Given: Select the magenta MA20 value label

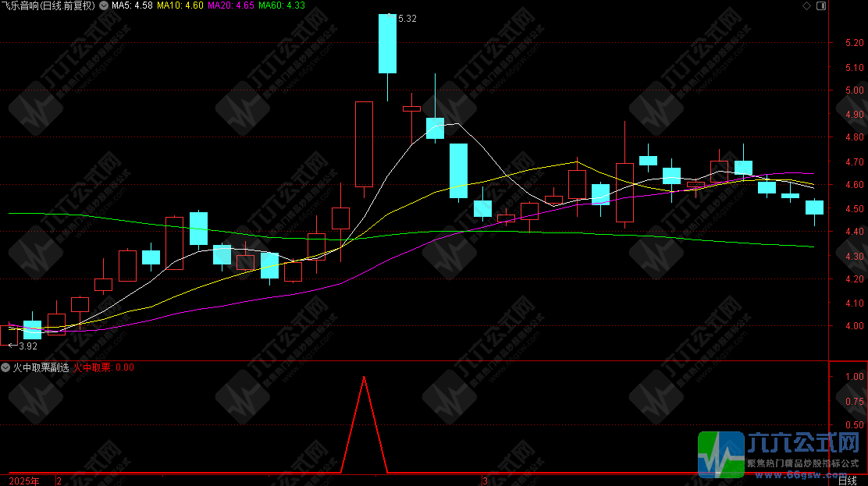Looking at the screenshot, I should [232, 5].
